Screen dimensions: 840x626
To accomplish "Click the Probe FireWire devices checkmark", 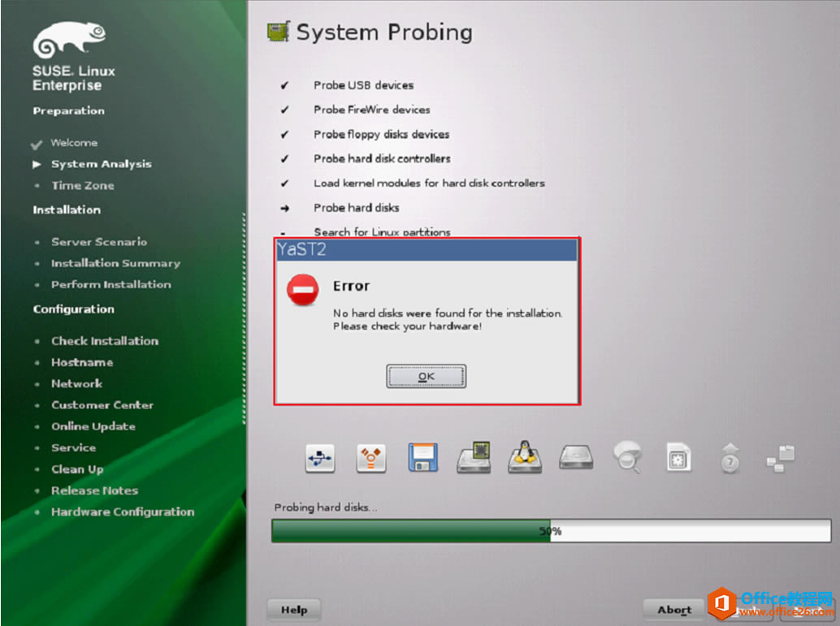I will point(284,110).
